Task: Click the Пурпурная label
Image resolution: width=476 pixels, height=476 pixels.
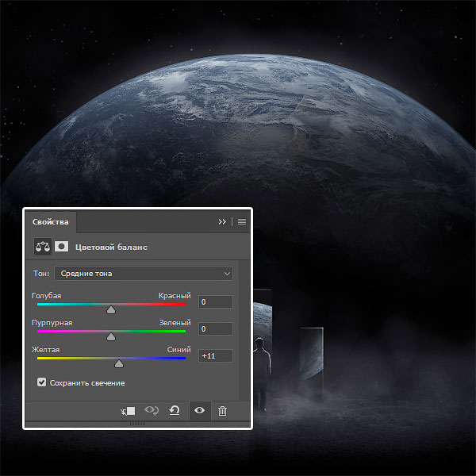Action: click(x=52, y=323)
